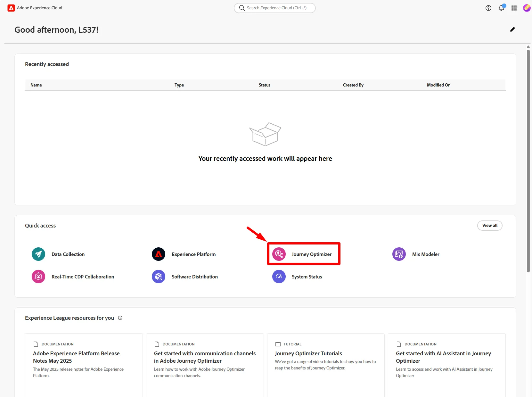Image resolution: width=532 pixels, height=397 pixels.
Task: Click the Journey Optimizer icon
Action: pyautogui.click(x=279, y=254)
